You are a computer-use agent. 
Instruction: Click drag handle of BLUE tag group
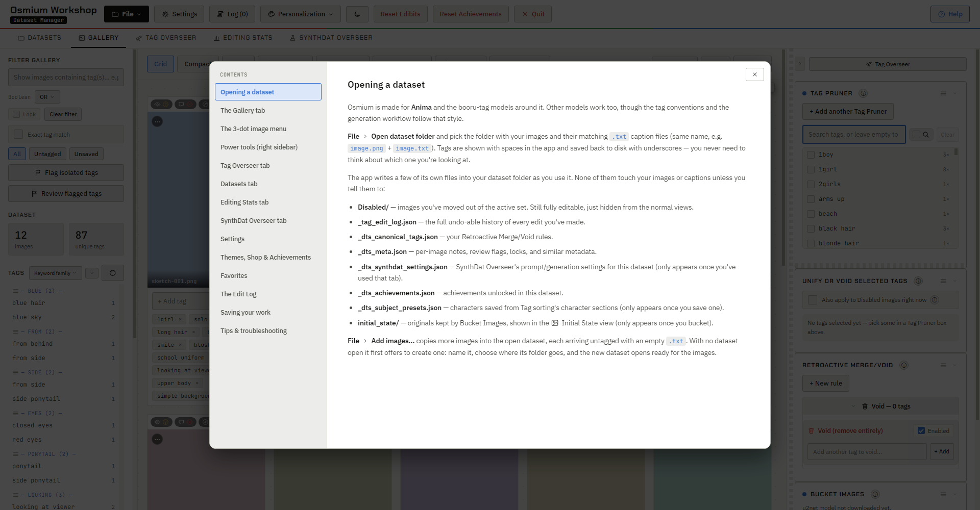tap(16, 291)
